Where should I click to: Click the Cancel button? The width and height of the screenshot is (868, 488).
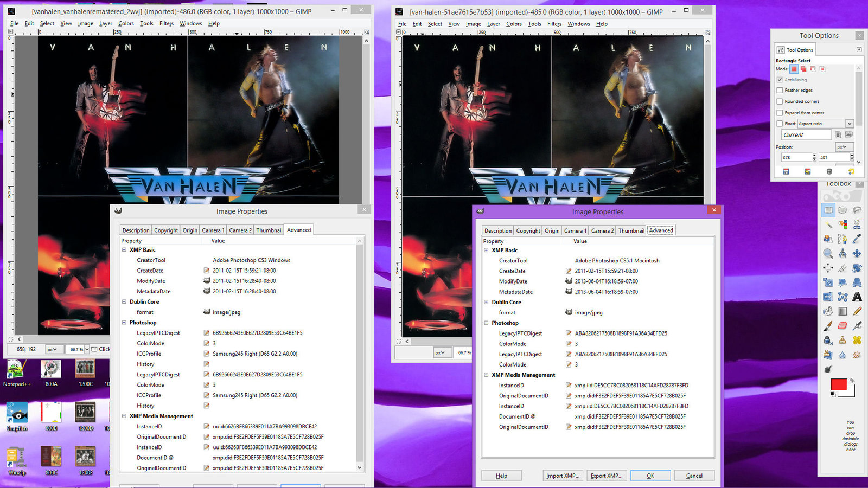[x=694, y=476]
